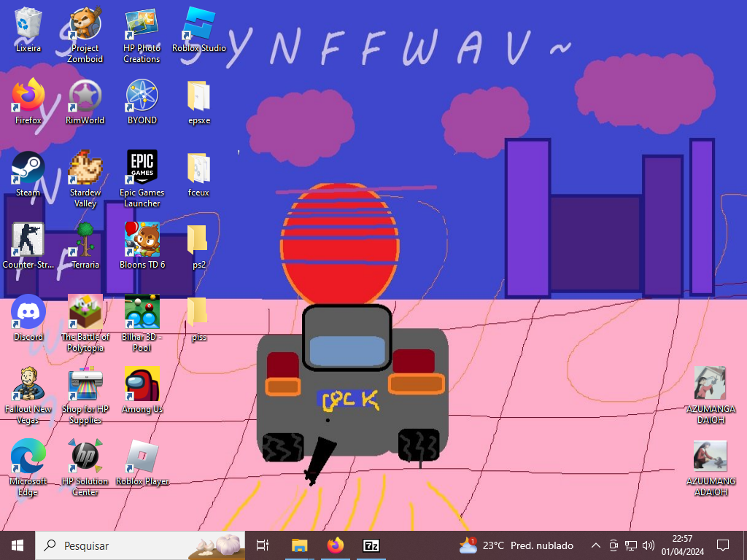Select the Terraria desktop shortcut

85,246
